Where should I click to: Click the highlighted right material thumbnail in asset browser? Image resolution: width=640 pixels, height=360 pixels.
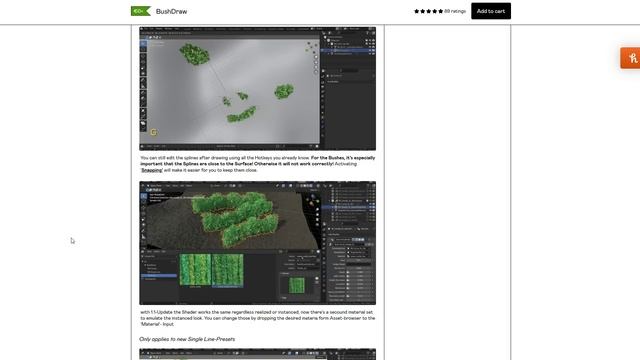tap(228, 270)
